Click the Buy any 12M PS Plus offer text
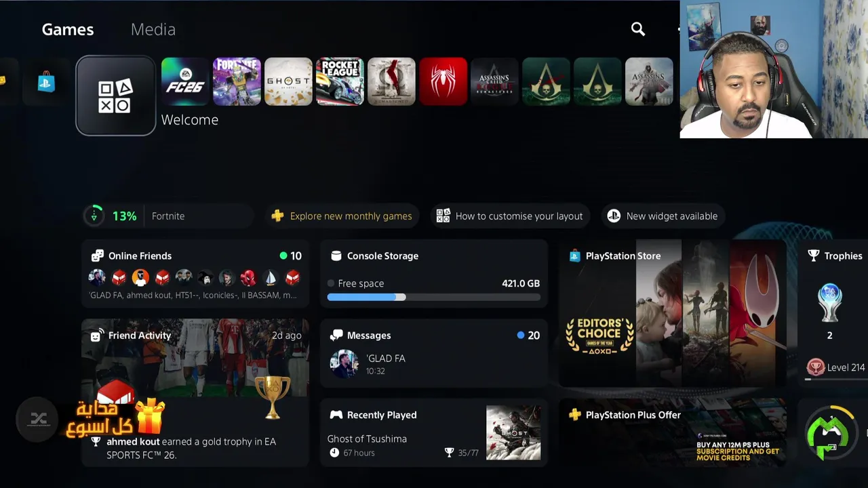 (737, 451)
